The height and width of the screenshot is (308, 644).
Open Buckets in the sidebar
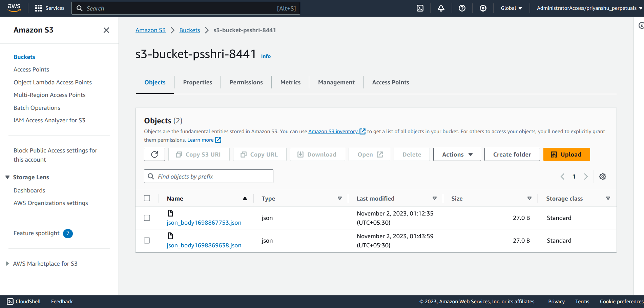pyautogui.click(x=24, y=57)
